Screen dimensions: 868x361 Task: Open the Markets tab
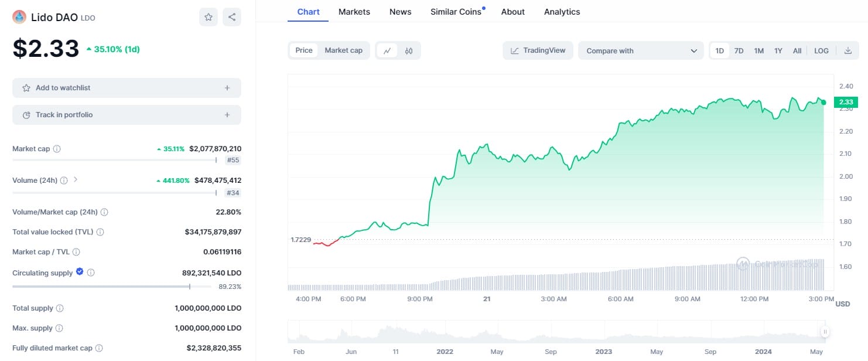pyautogui.click(x=354, y=12)
